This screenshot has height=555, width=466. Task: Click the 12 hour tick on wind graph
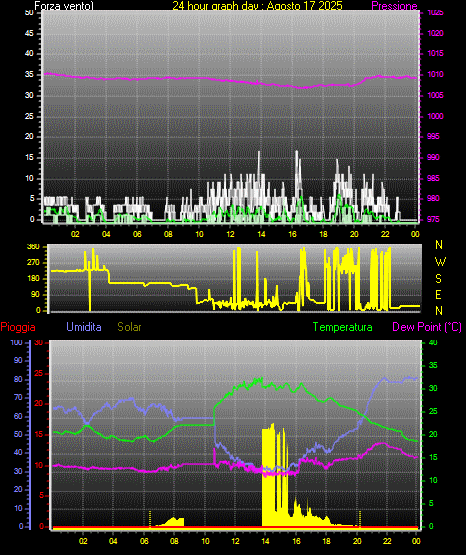pyautogui.click(x=230, y=234)
